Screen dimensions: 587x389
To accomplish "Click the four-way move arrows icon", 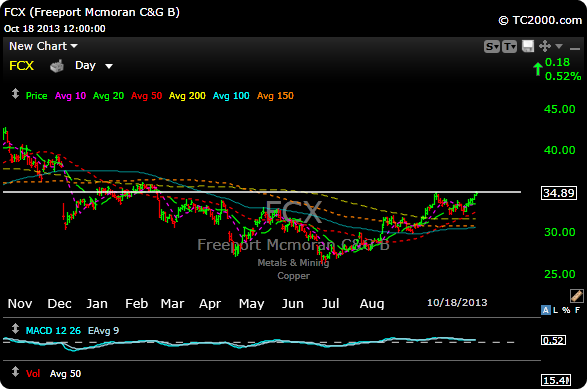I will 545,46.
